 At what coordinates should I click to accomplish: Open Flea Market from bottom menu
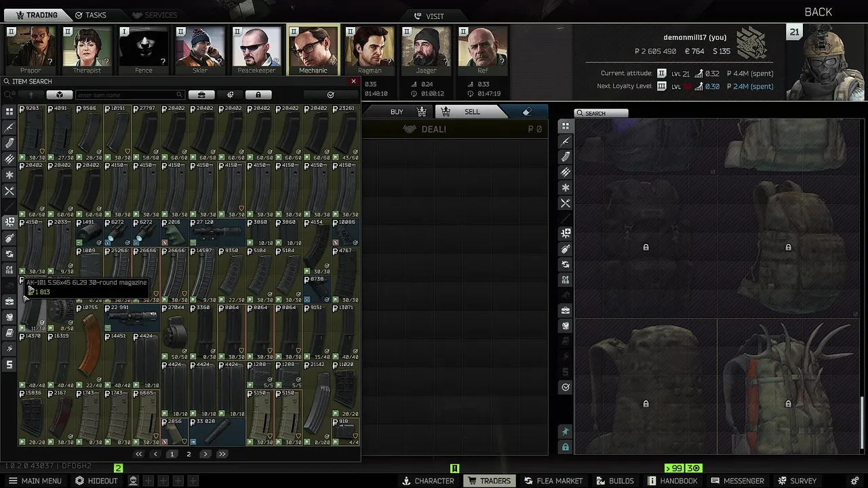[x=553, y=481]
